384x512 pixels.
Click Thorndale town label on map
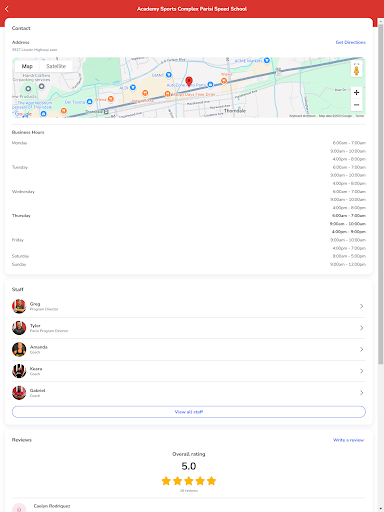click(x=235, y=111)
